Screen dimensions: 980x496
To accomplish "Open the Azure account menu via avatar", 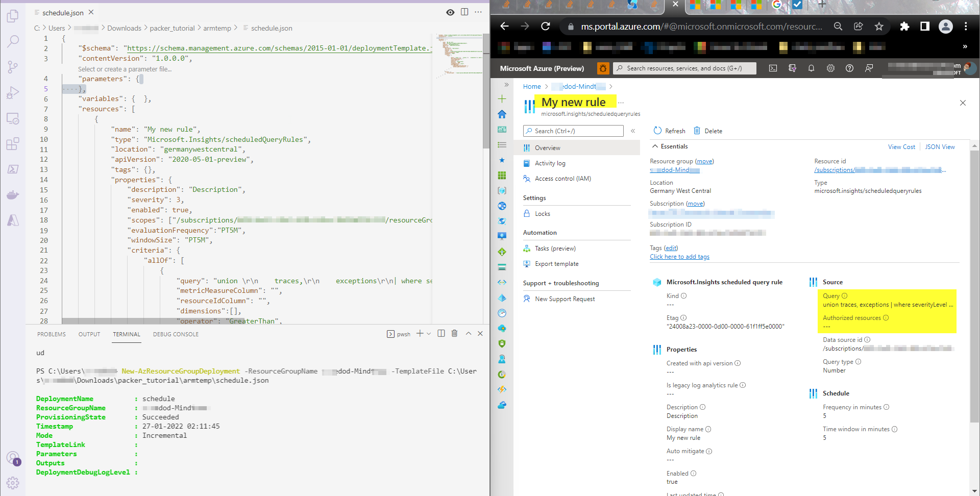I will 970,68.
